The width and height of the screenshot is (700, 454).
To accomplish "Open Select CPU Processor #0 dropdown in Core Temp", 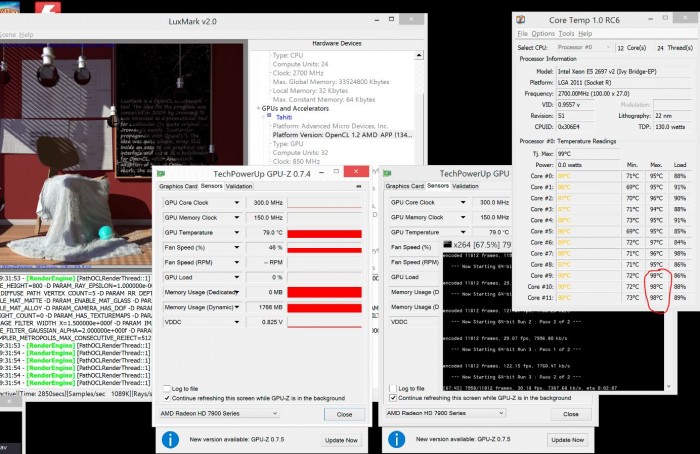I will tap(584, 47).
